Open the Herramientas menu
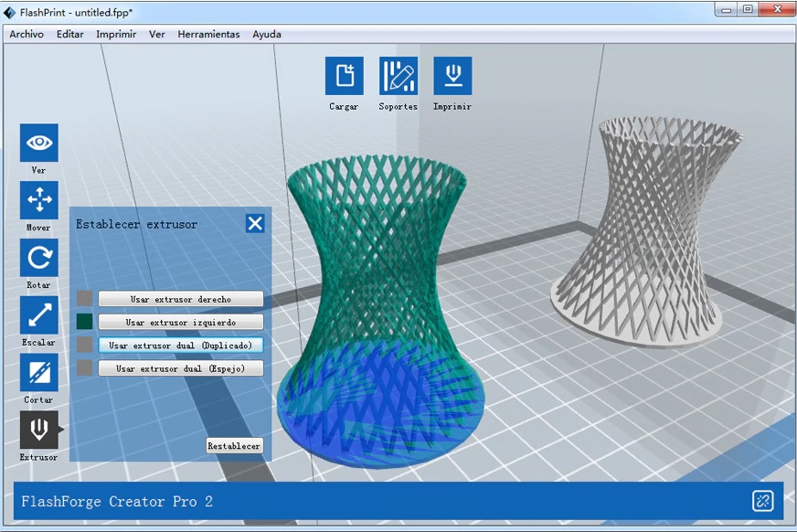The height and width of the screenshot is (532, 797). click(208, 34)
